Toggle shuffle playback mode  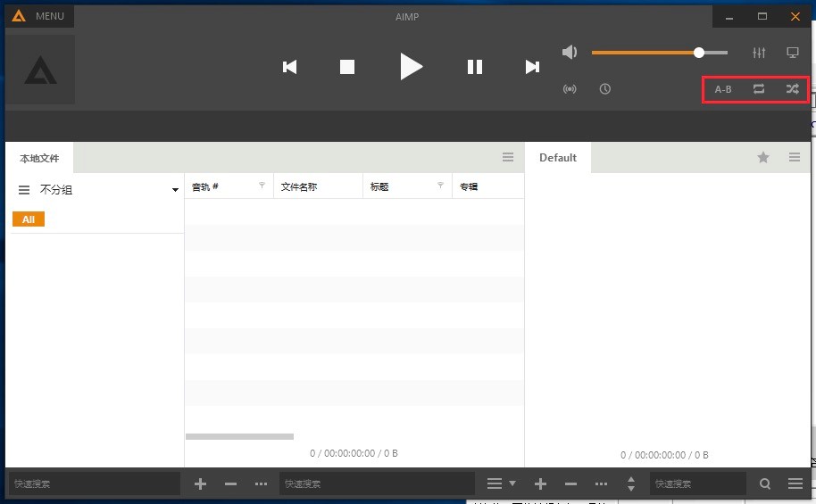(792, 89)
